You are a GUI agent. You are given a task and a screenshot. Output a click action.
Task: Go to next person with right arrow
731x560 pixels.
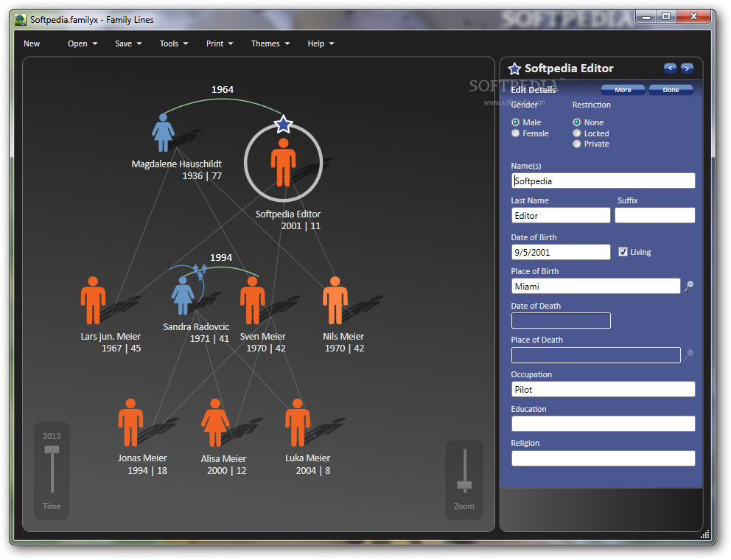(x=687, y=68)
